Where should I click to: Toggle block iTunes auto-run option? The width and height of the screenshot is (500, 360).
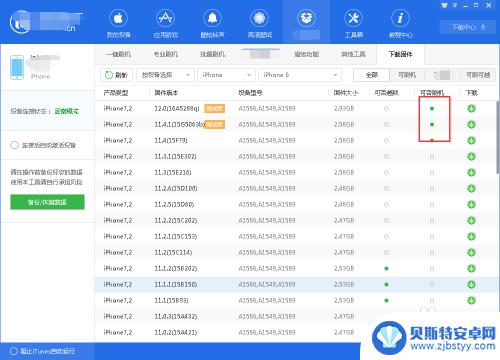[14, 351]
